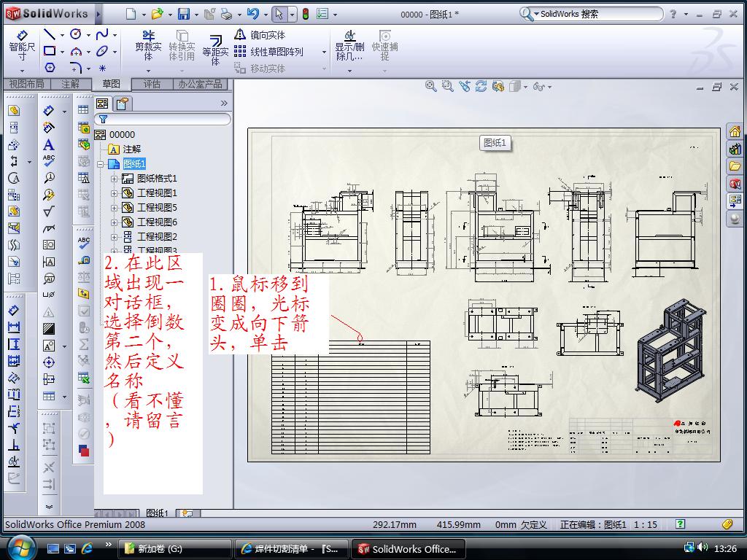Open the display style dropdown arrow

pyautogui.click(x=525, y=87)
